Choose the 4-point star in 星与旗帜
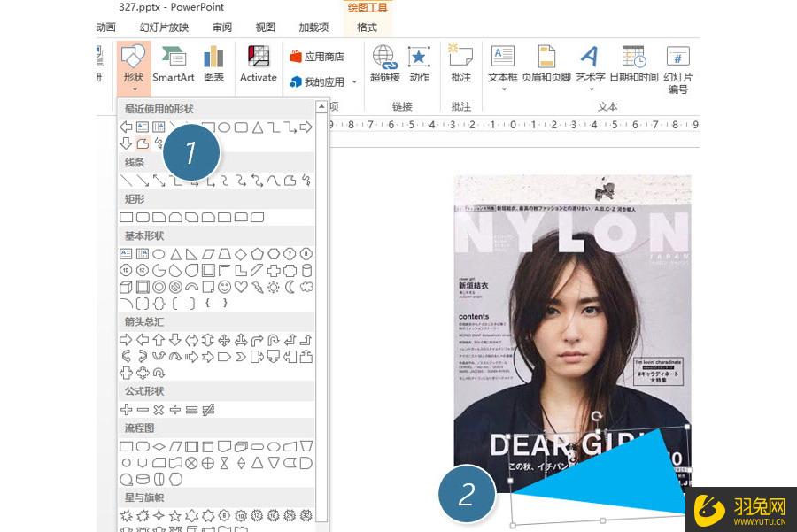The height and width of the screenshot is (532, 797). point(159,516)
